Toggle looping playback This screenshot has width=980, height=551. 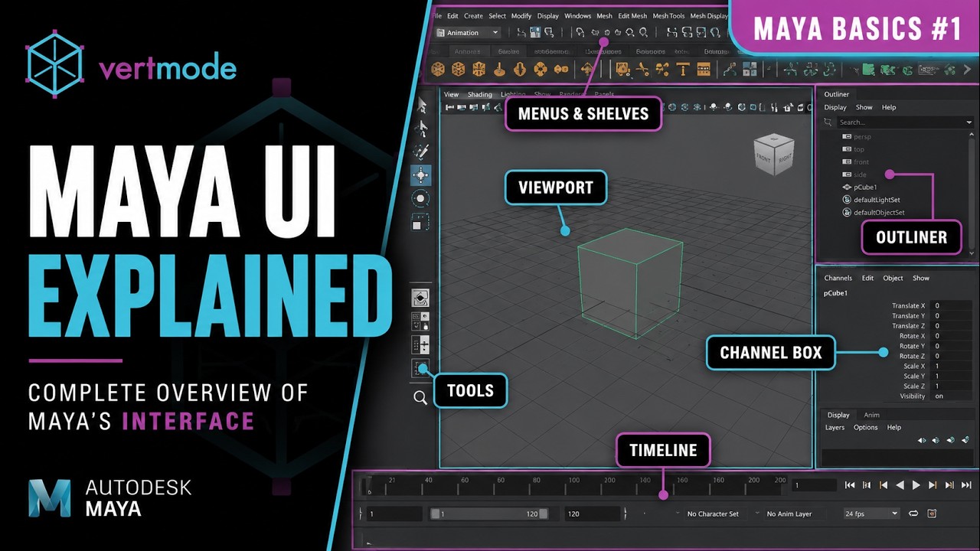coord(913,514)
